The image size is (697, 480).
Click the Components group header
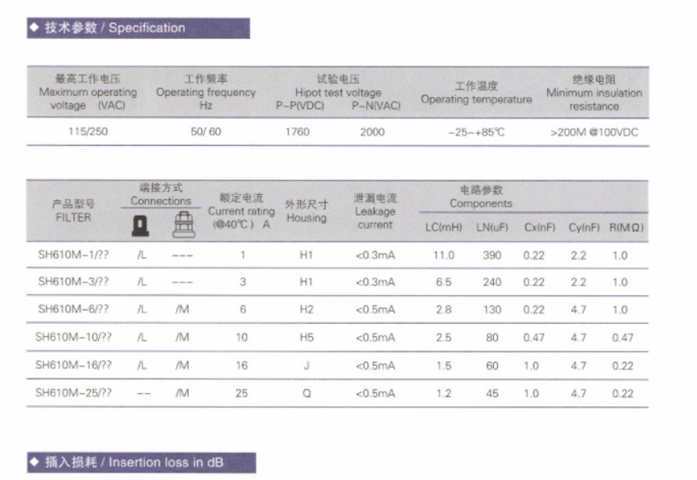coord(480,196)
